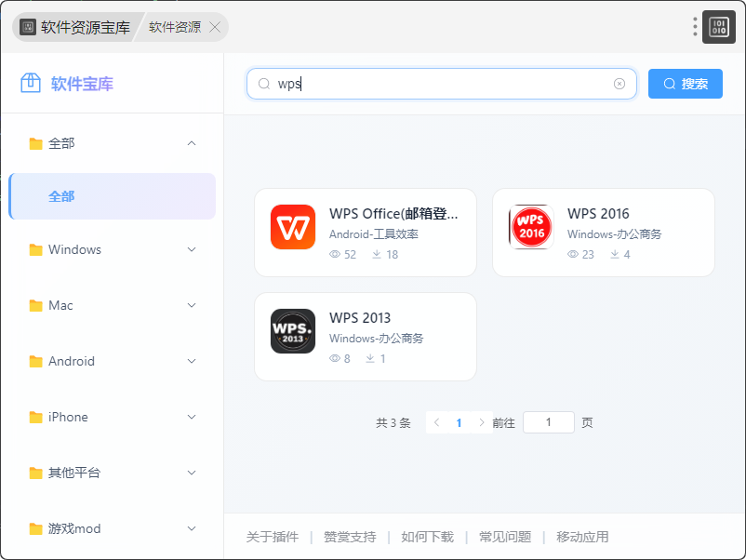Screen dimensions: 746x560
Task: Select the highlighted 全部 sub-item
Action: (x=113, y=196)
